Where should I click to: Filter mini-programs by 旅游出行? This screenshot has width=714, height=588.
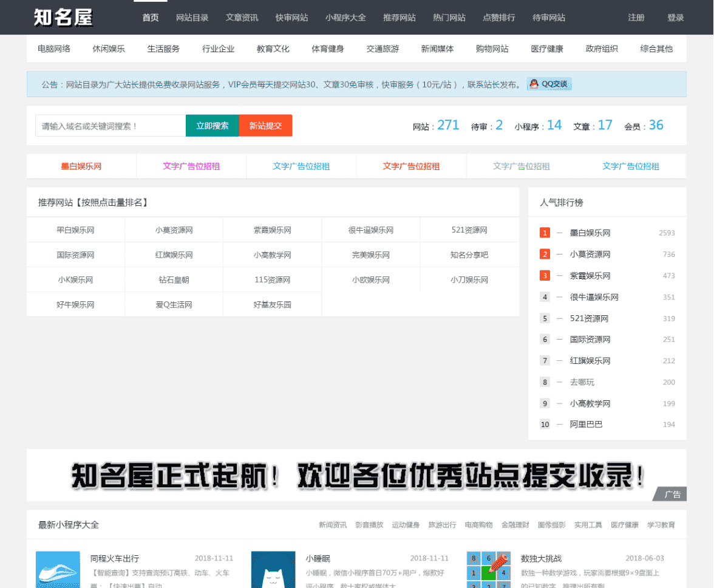pyautogui.click(x=441, y=525)
